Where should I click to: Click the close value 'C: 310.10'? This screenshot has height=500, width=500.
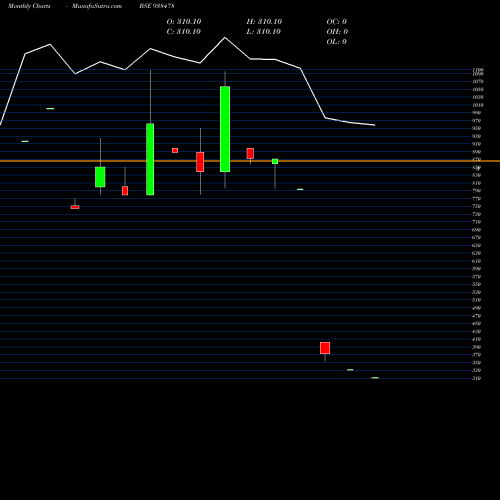click(184, 32)
